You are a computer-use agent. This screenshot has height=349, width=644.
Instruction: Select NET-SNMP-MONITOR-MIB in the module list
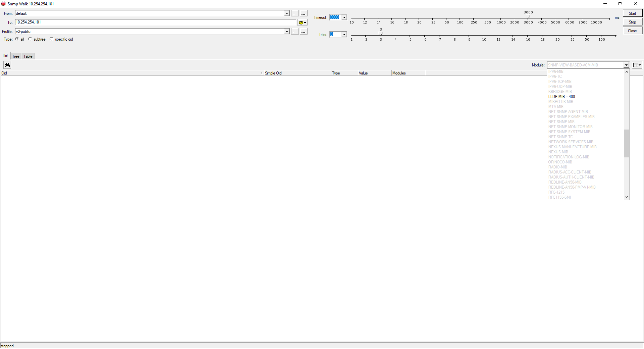tap(571, 127)
